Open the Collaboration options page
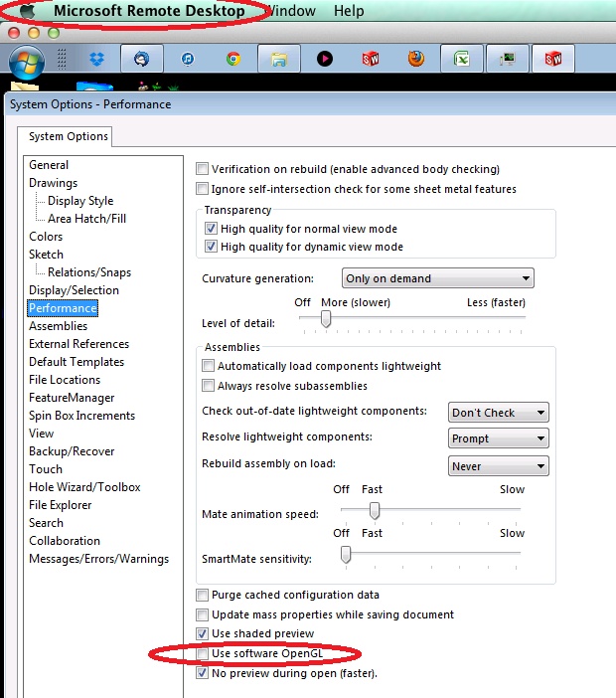Image resolution: width=616 pixels, height=698 pixels. click(x=65, y=541)
